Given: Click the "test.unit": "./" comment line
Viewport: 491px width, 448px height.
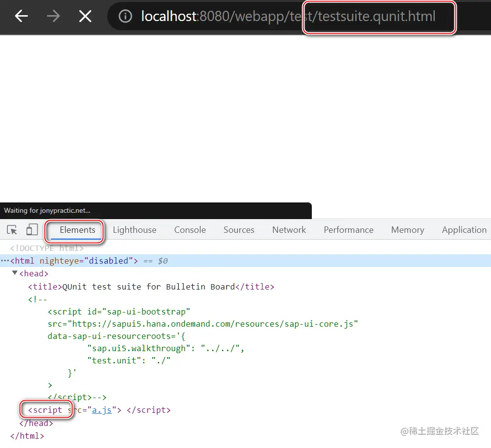Looking at the screenshot, I should [129, 360].
